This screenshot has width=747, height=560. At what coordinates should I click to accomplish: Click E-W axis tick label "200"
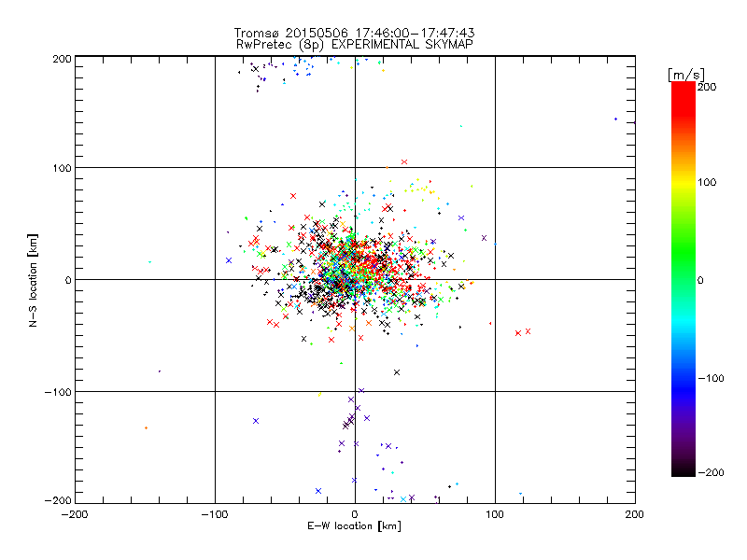tap(635, 515)
